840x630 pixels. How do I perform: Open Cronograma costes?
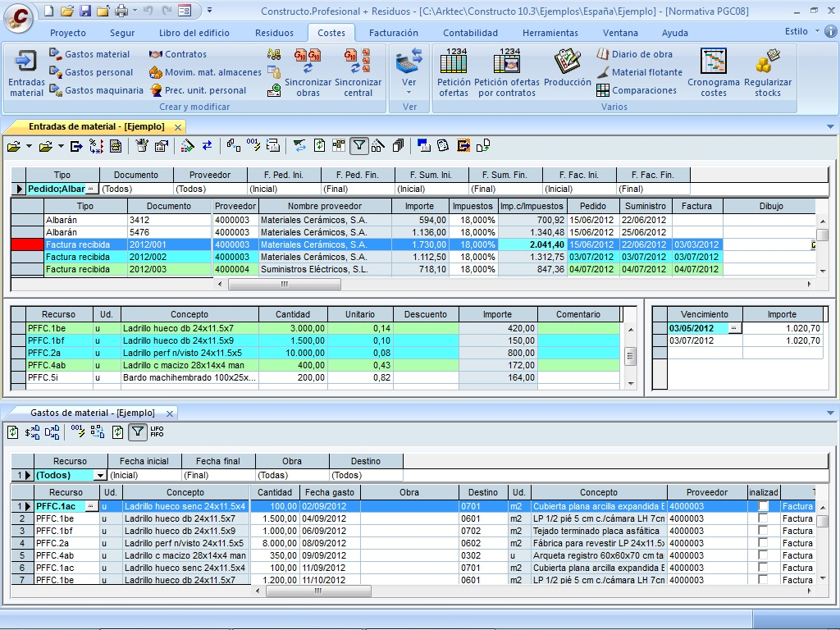click(713, 72)
